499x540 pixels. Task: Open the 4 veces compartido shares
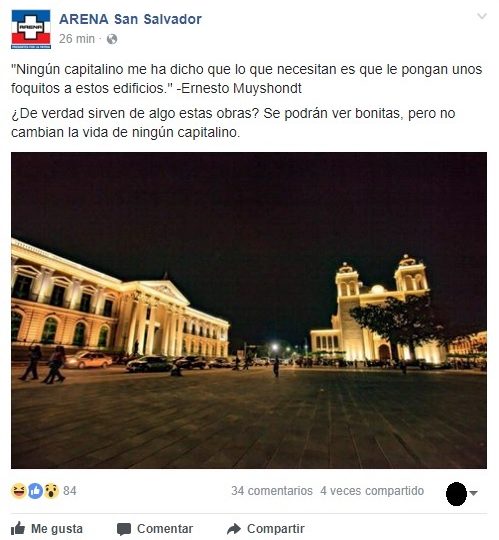[372, 491]
